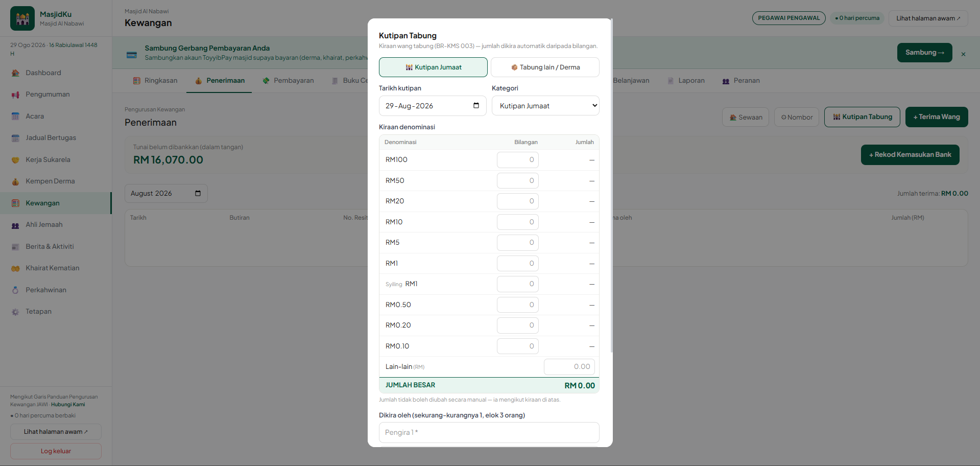
Task: Click the Kutipan Tabung button
Action: [x=863, y=117]
